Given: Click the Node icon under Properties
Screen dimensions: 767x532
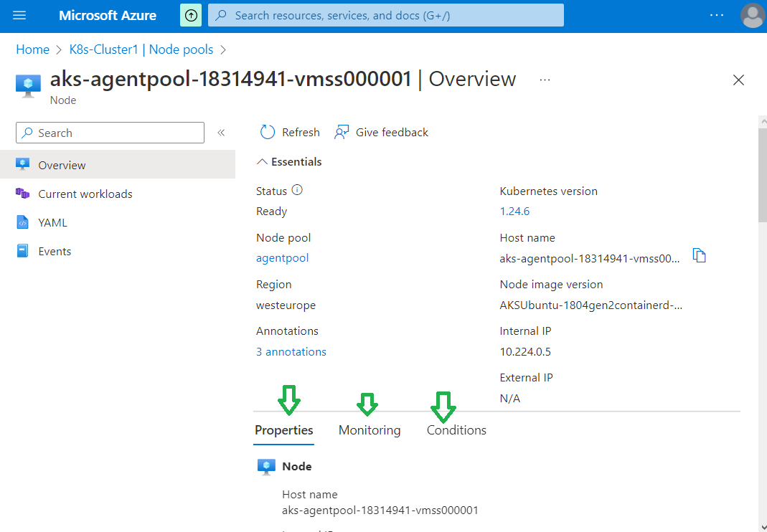Looking at the screenshot, I should click(x=267, y=467).
